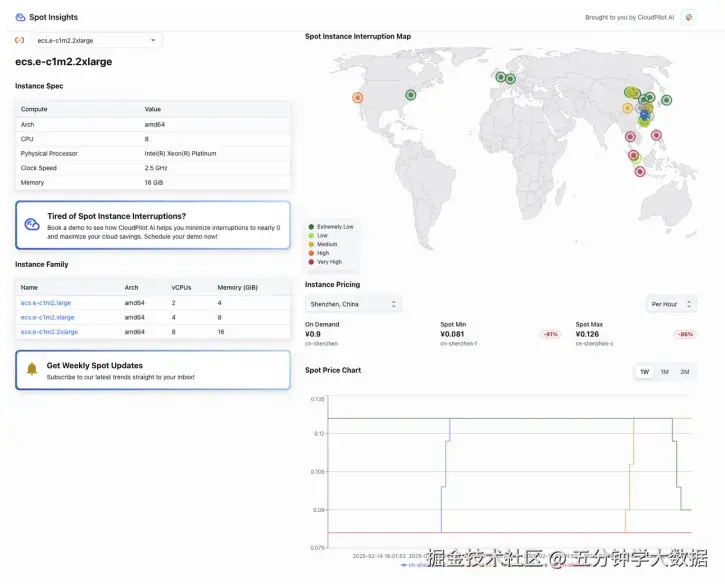Click the green Japan map marker
The height and width of the screenshot is (586, 725).
pyautogui.click(x=666, y=99)
